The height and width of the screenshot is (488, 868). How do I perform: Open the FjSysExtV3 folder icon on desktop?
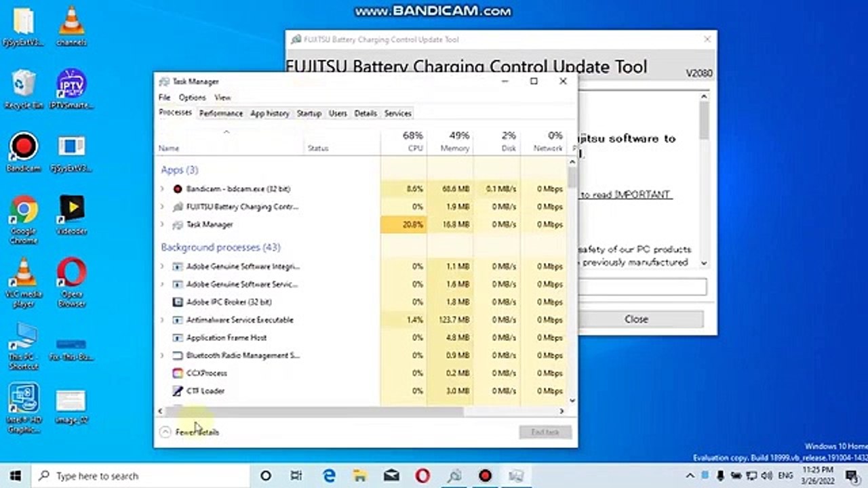pyautogui.click(x=24, y=26)
